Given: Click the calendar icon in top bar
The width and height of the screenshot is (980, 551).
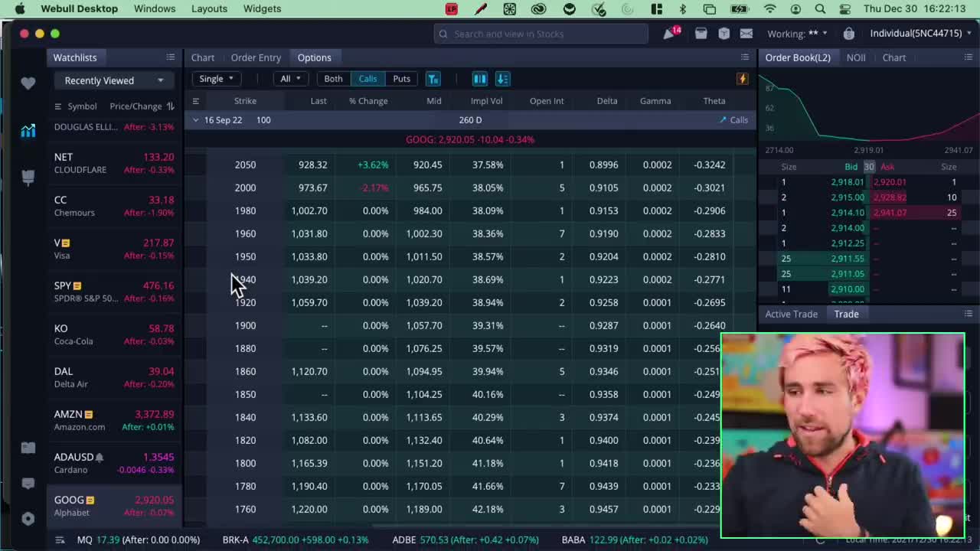Looking at the screenshot, I should (x=701, y=34).
